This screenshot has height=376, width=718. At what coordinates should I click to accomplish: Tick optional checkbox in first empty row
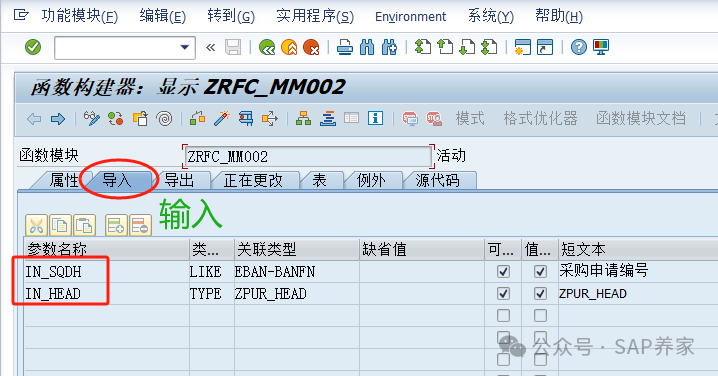[503, 316]
